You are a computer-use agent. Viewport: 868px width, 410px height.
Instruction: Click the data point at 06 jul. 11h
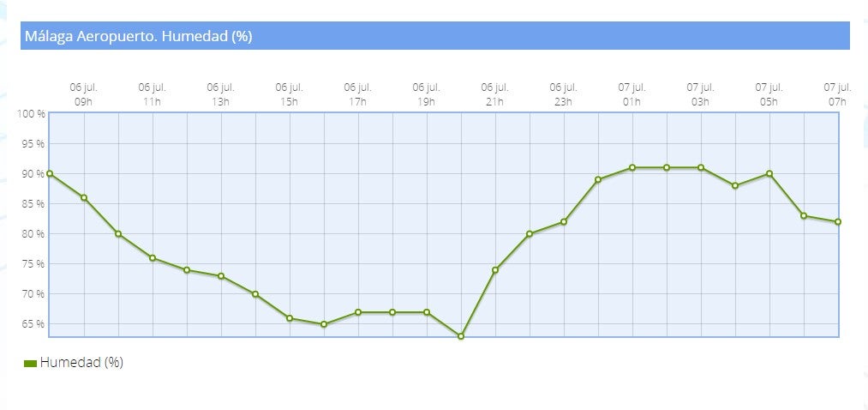coord(153,258)
